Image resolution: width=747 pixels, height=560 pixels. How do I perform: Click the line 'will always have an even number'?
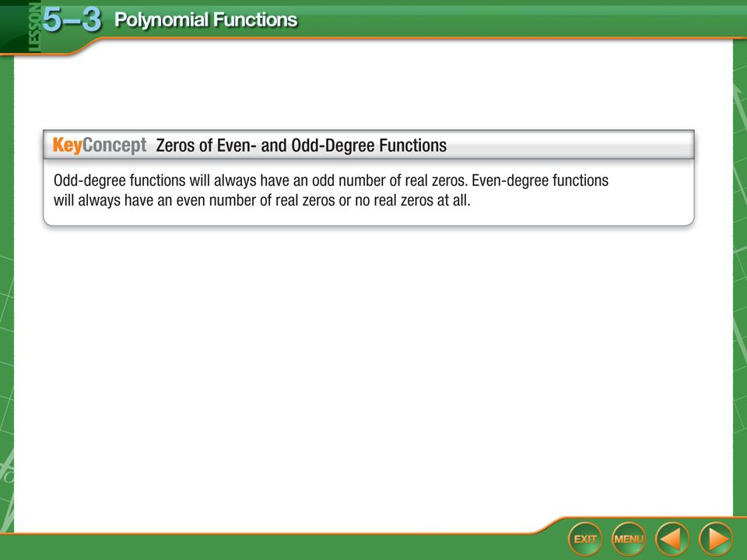click(262, 201)
